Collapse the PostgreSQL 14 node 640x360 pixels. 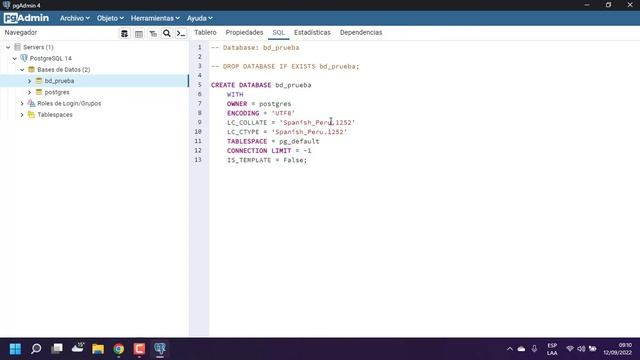15,58
